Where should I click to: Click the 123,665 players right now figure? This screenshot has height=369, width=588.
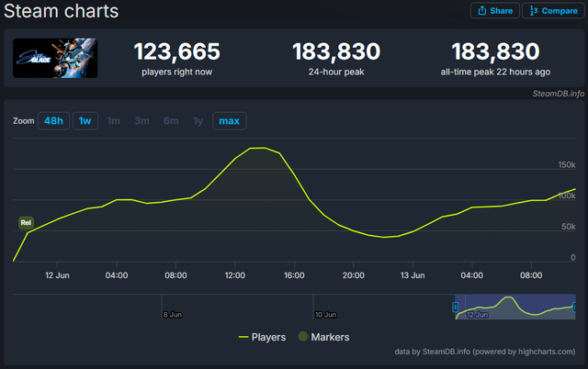pyautogui.click(x=177, y=51)
